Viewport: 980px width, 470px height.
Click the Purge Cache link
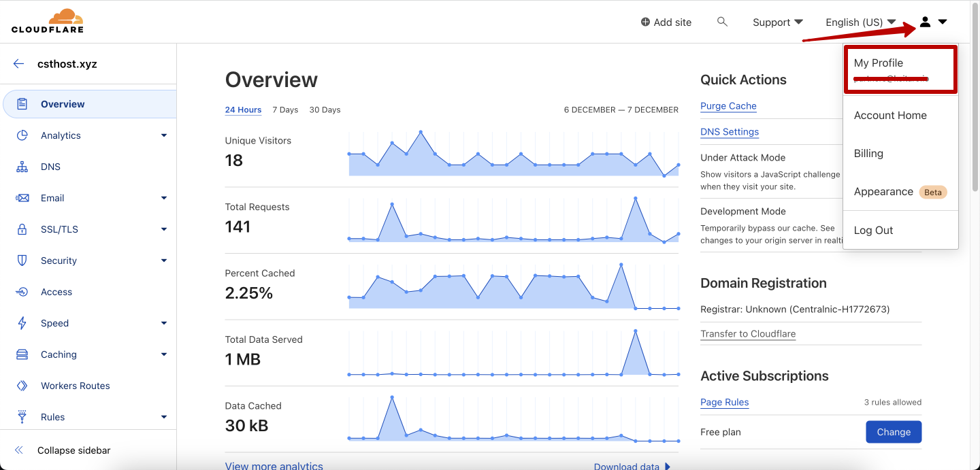pos(728,106)
